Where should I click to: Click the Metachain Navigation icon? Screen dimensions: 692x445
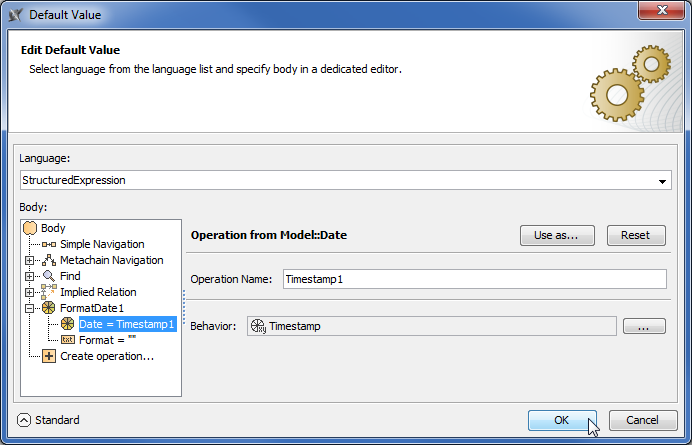coord(49,260)
